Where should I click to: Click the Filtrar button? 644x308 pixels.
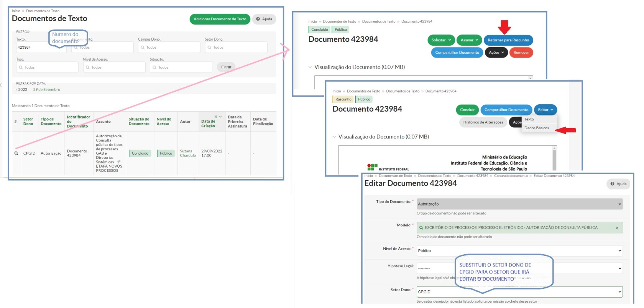[226, 67]
